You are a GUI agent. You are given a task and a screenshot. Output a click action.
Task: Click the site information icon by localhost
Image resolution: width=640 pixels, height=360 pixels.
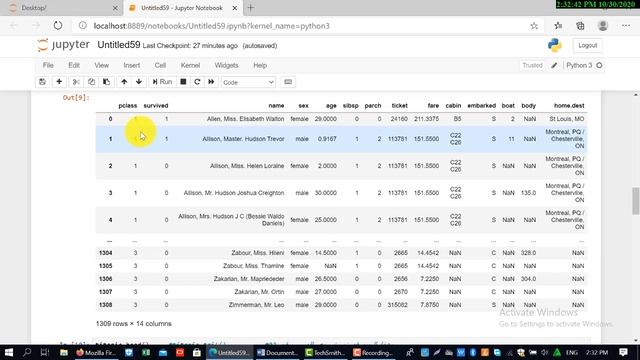(x=83, y=26)
